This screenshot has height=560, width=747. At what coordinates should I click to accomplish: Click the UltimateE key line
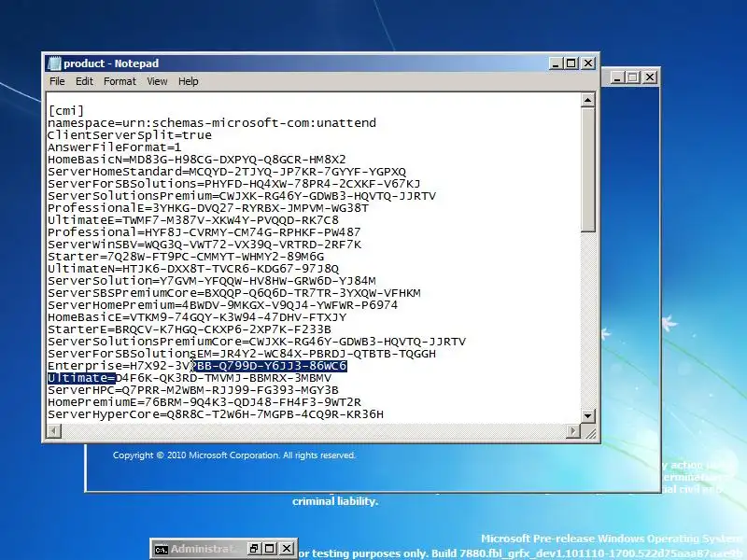point(193,220)
